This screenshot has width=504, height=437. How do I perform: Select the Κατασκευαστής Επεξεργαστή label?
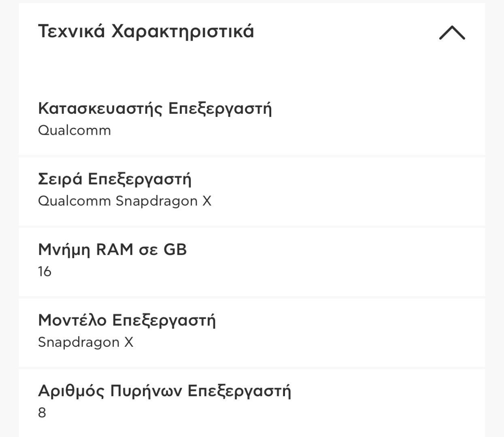[155, 108]
